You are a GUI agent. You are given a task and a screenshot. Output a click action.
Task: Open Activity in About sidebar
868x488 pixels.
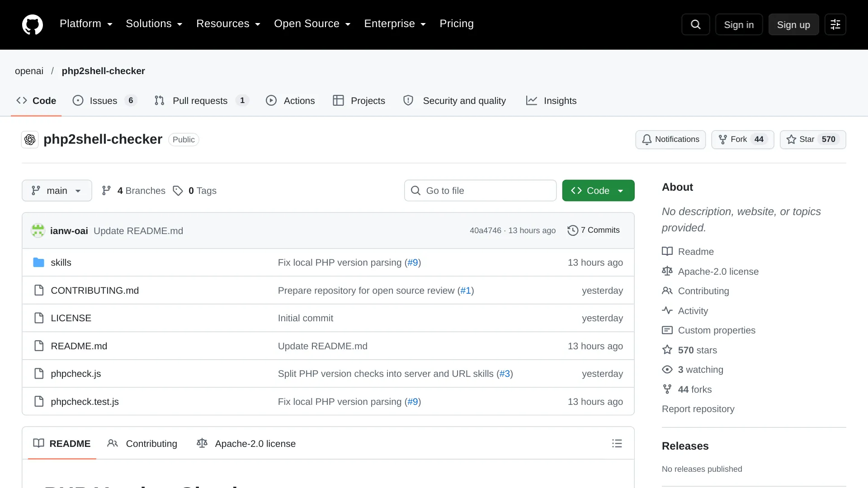click(x=685, y=311)
